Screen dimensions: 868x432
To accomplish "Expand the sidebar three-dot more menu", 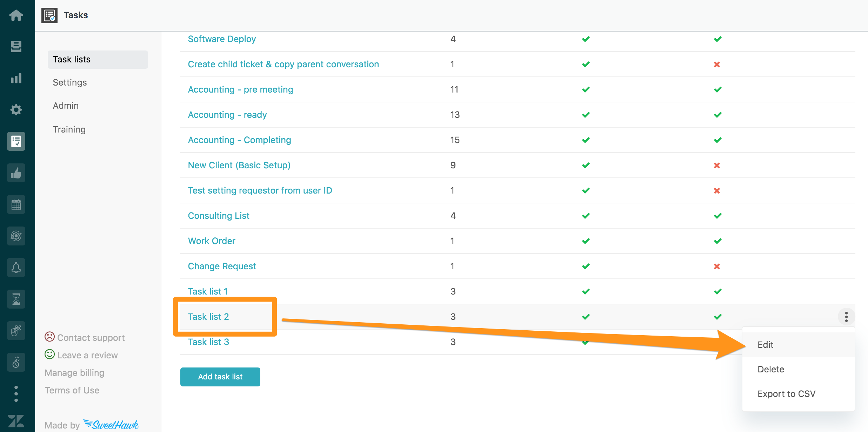I will (16, 394).
